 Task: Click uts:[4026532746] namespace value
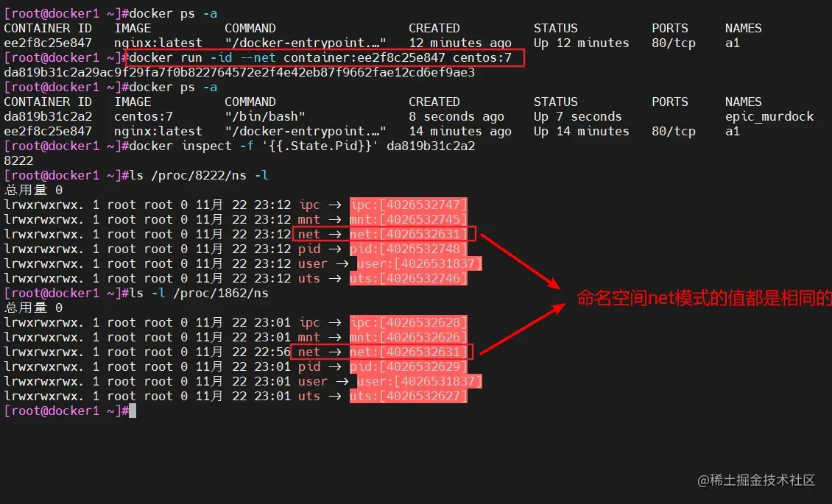click(x=408, y=278)
